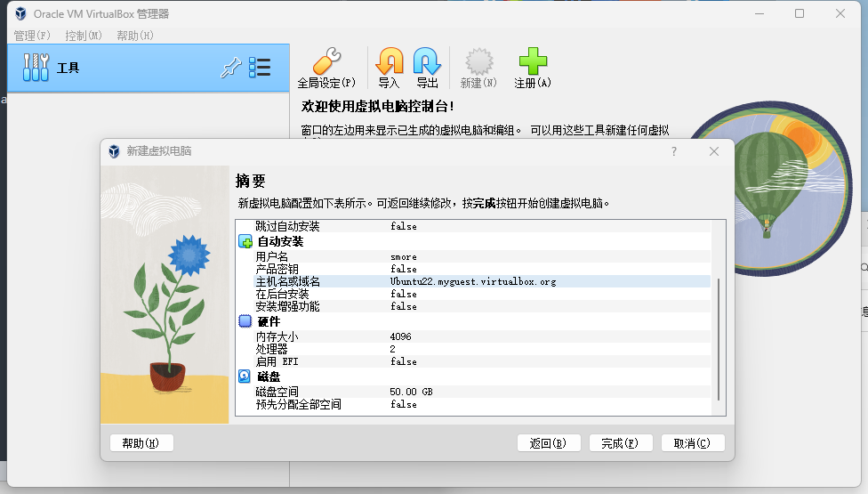Click the cube icon in 新建虚拟电脑 title bar
Screen dimensions: 868x494
coord(114,151)
